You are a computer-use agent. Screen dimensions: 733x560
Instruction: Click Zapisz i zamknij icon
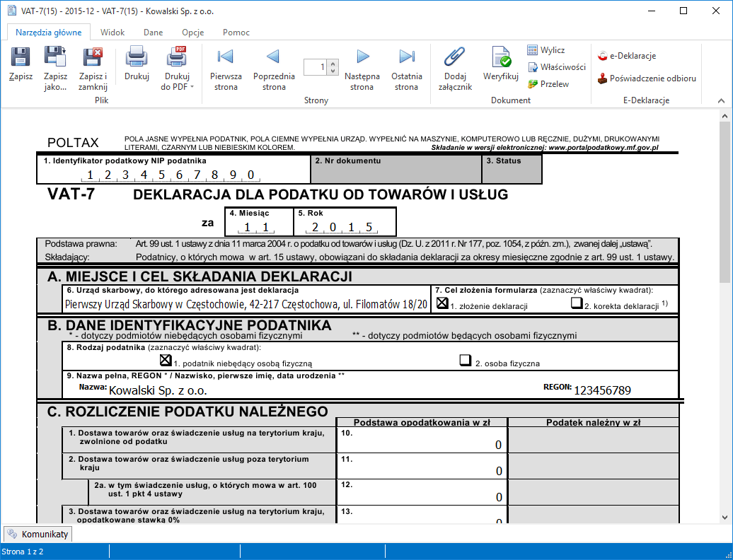[93, 57]
